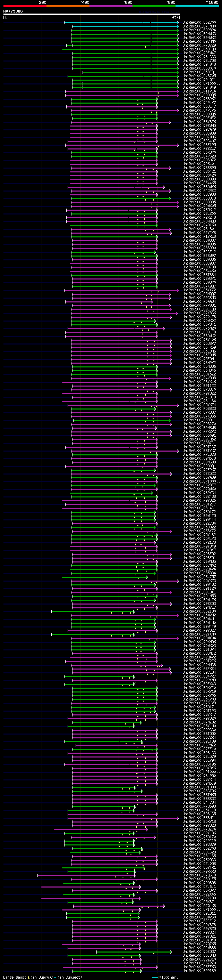The height and width of the screenshot is (980, 222).
Task: Click label UniRef100_B6V8Z6
Action: 199,122
